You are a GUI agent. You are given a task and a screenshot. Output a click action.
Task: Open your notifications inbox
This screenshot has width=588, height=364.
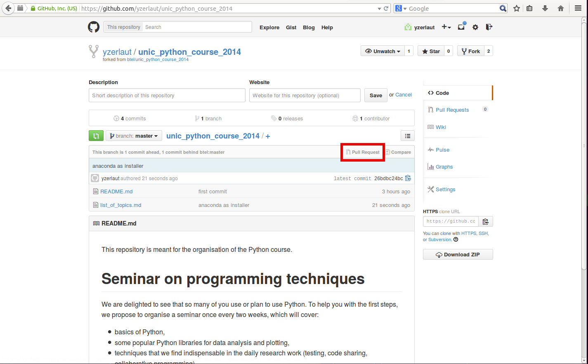(x=461, y=27)
